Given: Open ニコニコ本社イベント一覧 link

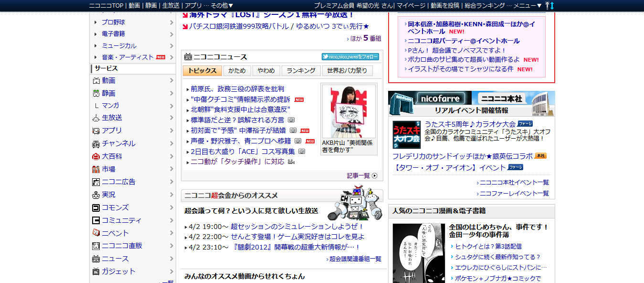Looking at the screenshot, I should point(514,183).
